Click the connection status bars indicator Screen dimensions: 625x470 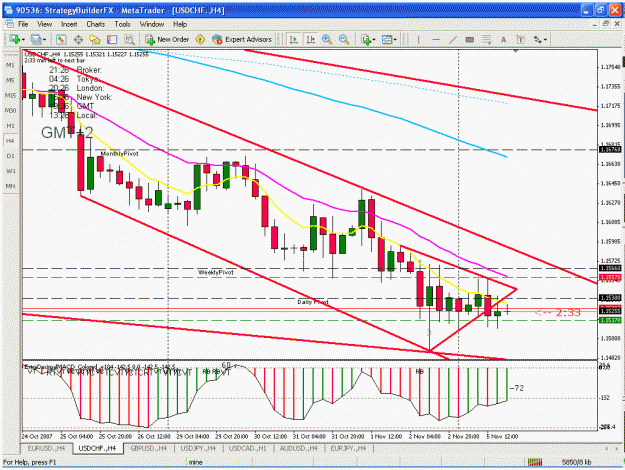[x=535, y=462]
